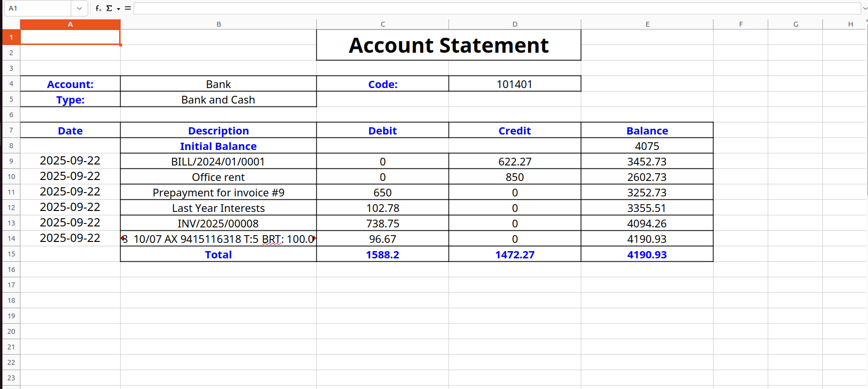Screen dimensions: 868x389
Task: Select row 7 header
Action: coord(11,130)
